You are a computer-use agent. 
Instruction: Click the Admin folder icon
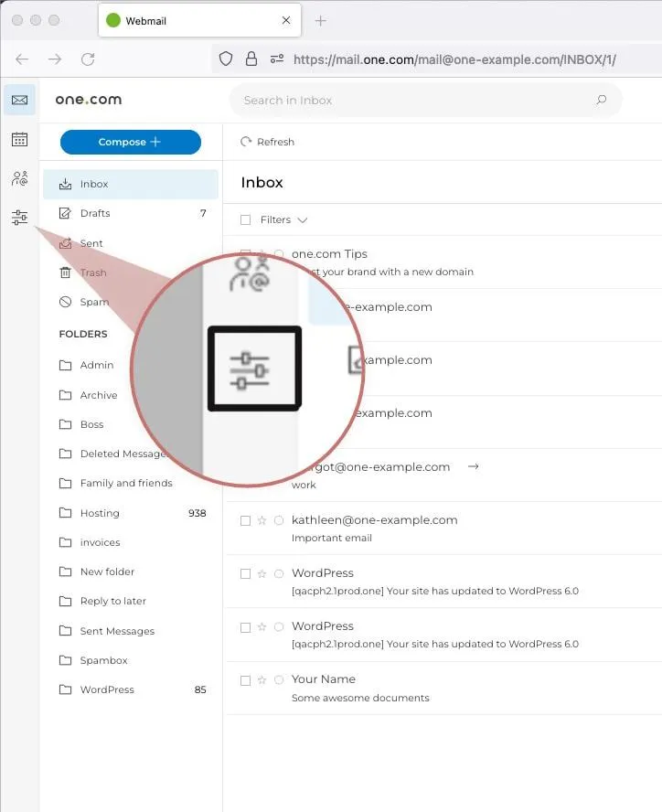65,365
